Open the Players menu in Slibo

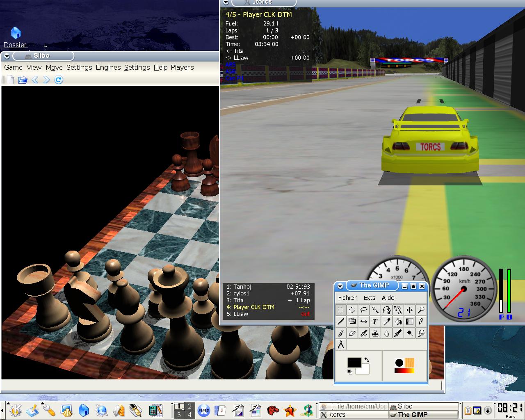[x=182, y=67]
